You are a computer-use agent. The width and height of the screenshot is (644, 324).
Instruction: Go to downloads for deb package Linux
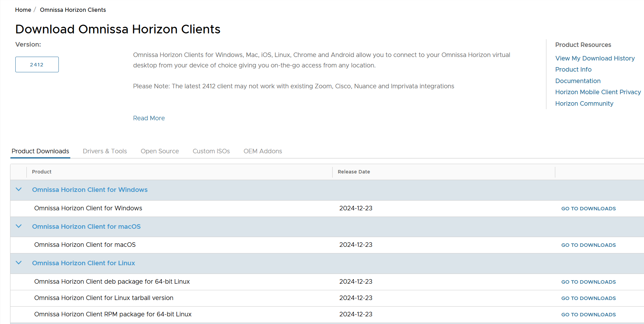pos(588,282)
